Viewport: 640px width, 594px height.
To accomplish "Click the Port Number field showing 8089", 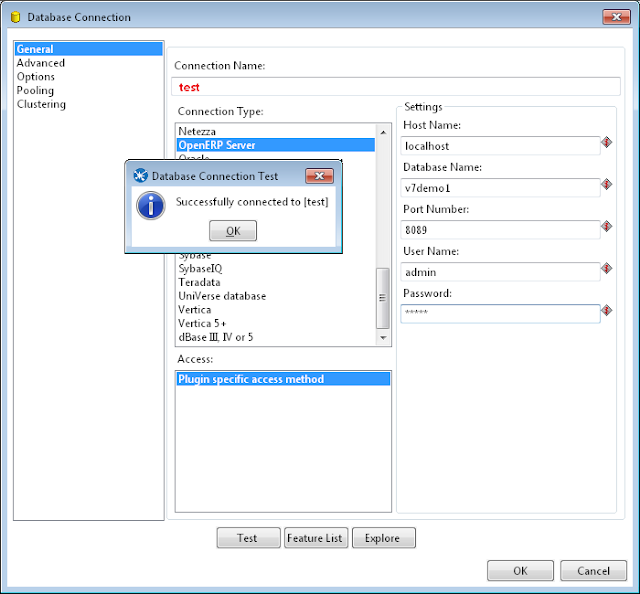I will click(x=500, y=230).
